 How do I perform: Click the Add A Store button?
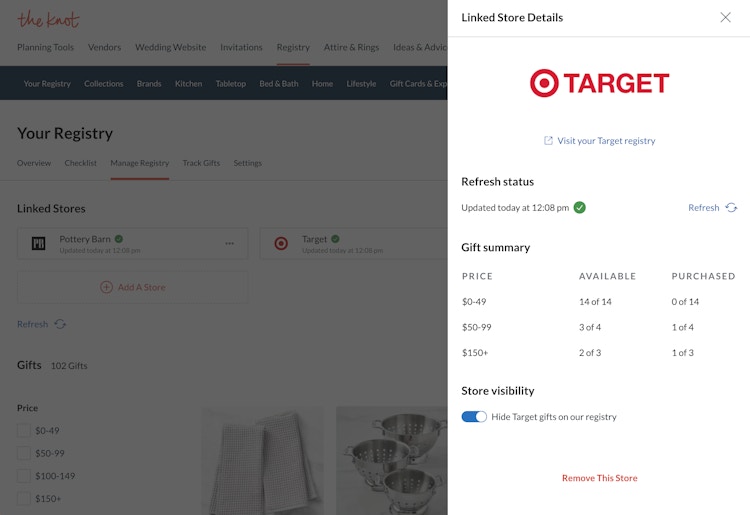tap(132, 287)
